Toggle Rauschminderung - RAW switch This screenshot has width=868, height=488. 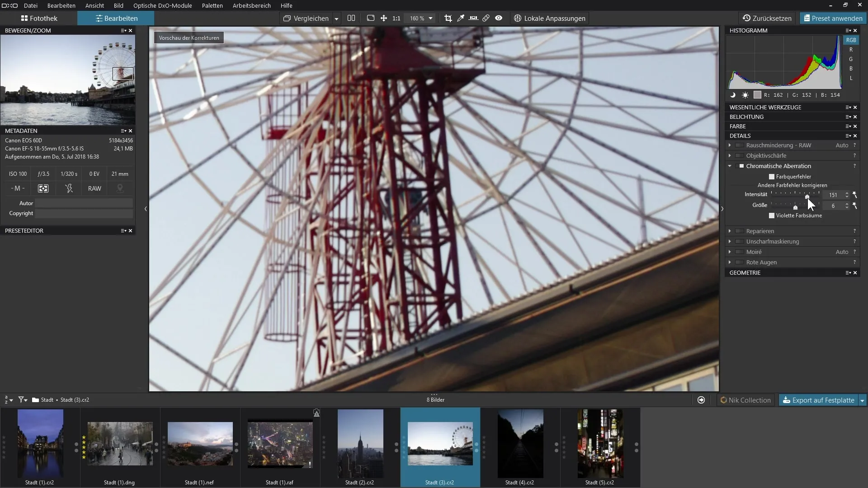pos(740,145)
